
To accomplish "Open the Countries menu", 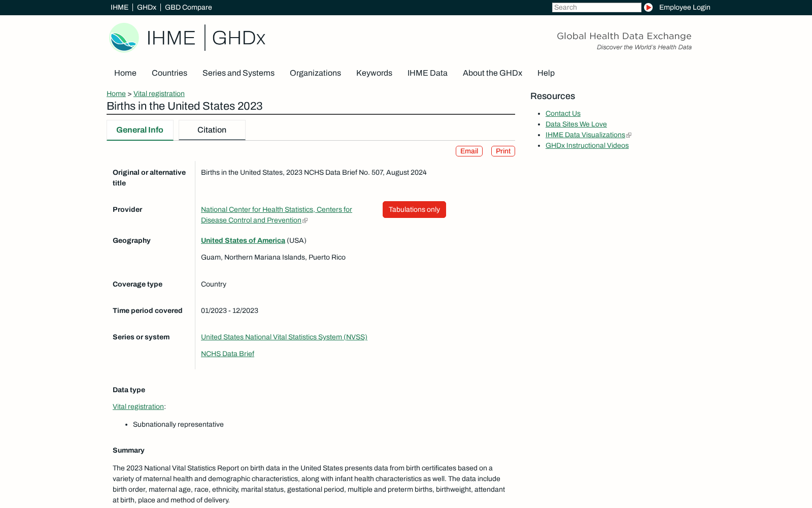I will (x=170, y=73).
